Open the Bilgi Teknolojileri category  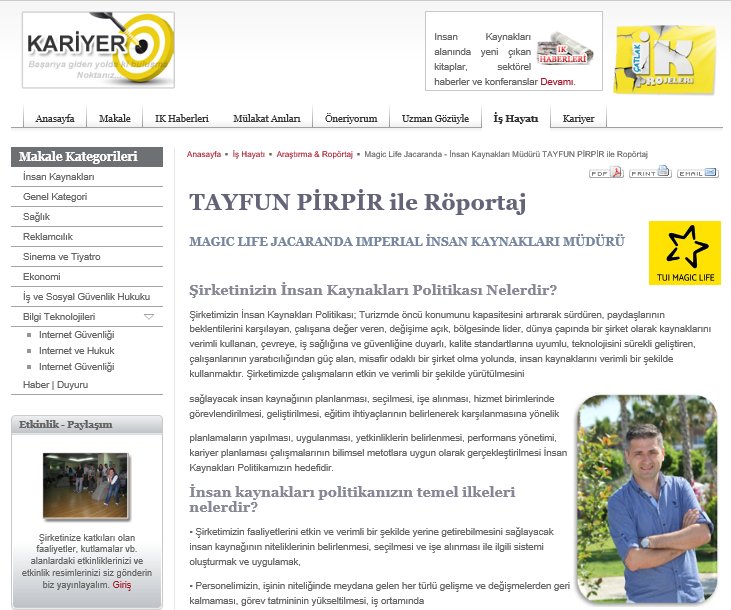(59, 317)
